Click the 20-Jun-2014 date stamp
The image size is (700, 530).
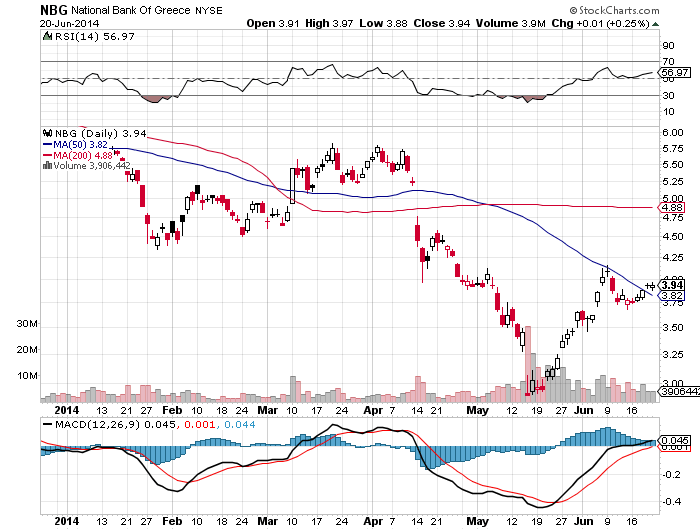click(x=69, y=23)
